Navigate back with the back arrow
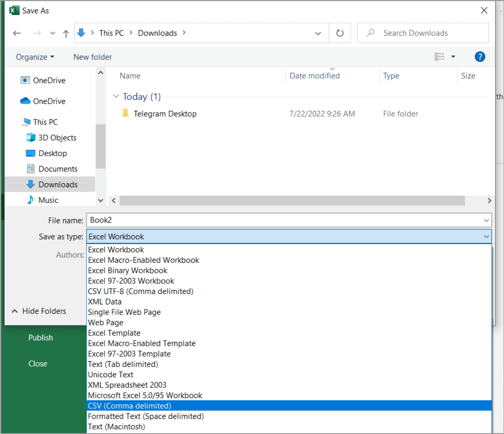The image size is (504, 434). 17,33
